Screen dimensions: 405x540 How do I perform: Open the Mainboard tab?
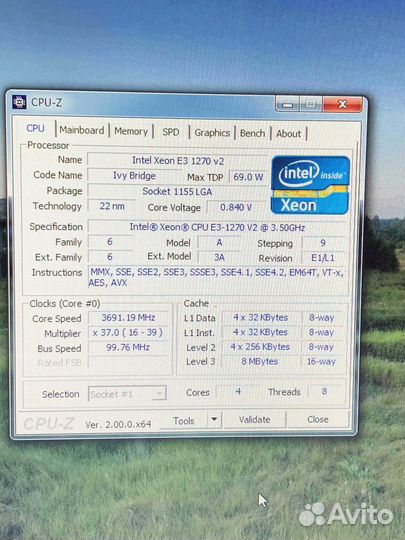tap(82, 130)
